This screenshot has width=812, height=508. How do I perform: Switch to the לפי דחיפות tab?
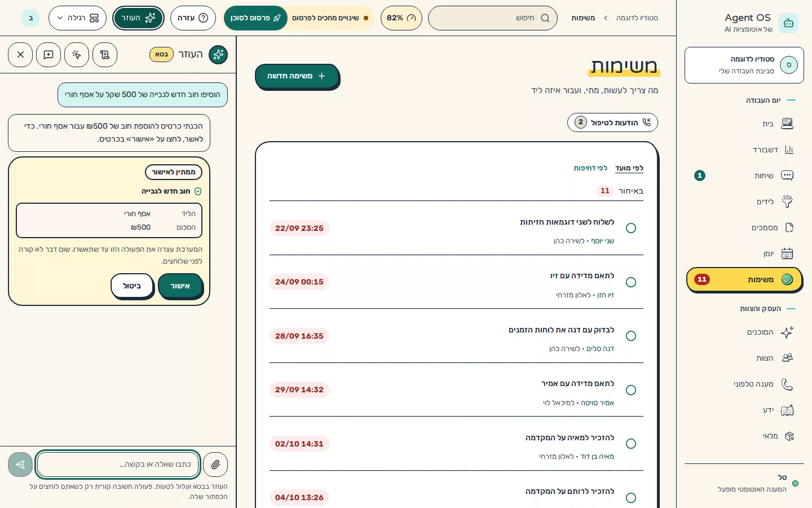590,168
